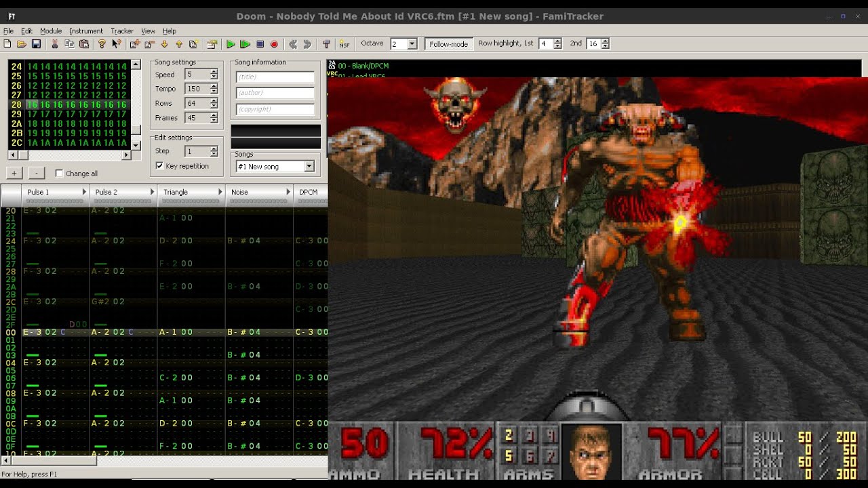The width and height of the screenshot is (868, 488).
Task: Stop playback with the blue square icon
Action: [x=260, y=44]
